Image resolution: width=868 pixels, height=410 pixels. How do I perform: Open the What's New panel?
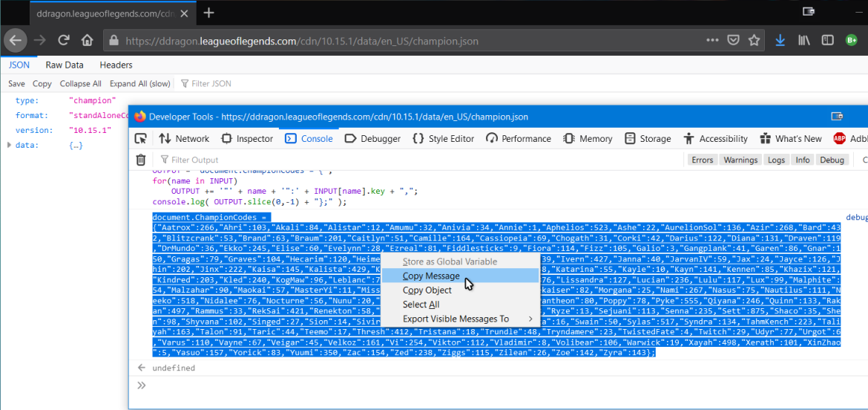click(791, 138)
